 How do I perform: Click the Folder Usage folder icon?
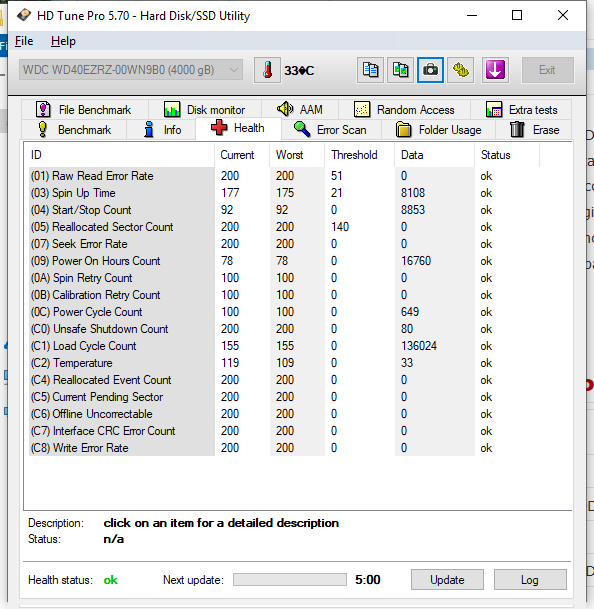pyautogui.click(x=404, y=130)
